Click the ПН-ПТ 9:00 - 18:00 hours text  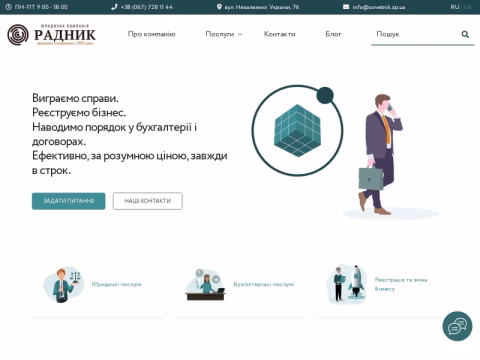(x=41, y=7)
